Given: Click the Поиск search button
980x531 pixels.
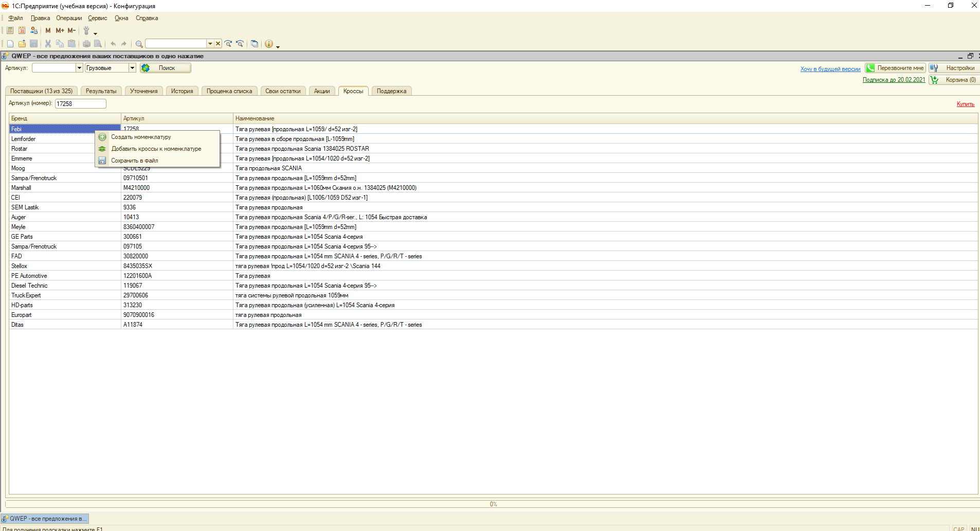Looking at the screenshot, I should pyautogui.click(x=166, y=68).
